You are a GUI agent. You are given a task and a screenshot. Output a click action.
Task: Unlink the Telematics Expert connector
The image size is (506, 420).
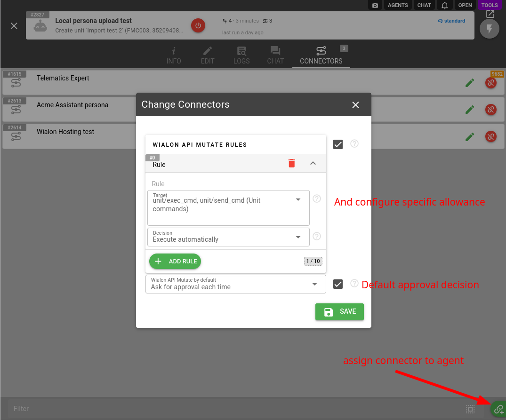[491, 83]
